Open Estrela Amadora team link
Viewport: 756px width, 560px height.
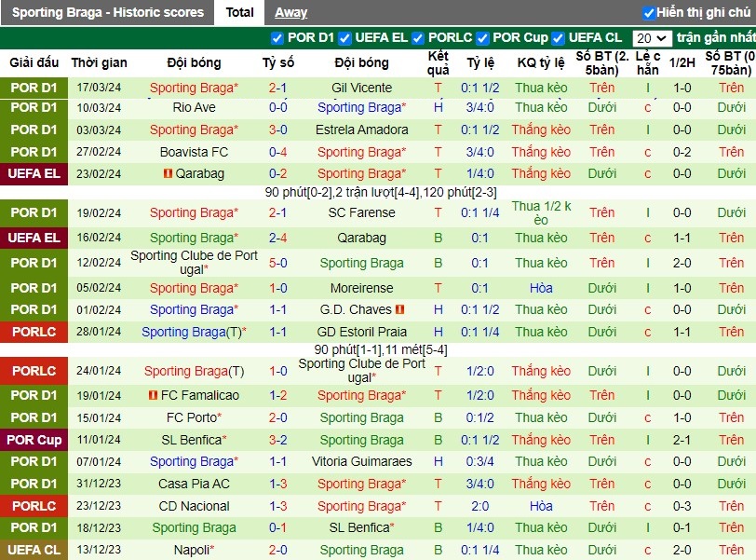(x=361, y=130)
